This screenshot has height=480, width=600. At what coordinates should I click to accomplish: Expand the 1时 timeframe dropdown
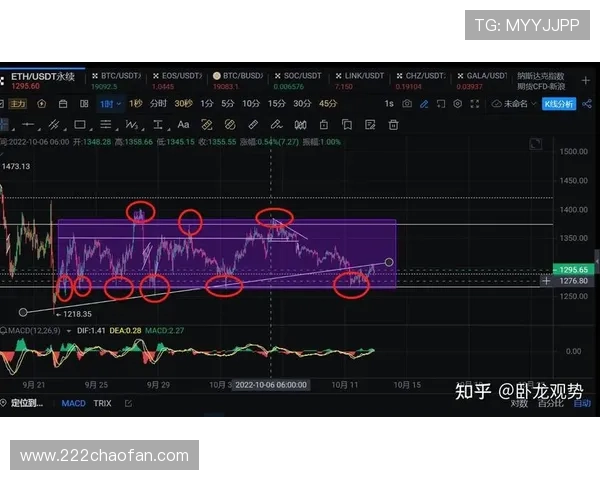(x=110, y=103)
